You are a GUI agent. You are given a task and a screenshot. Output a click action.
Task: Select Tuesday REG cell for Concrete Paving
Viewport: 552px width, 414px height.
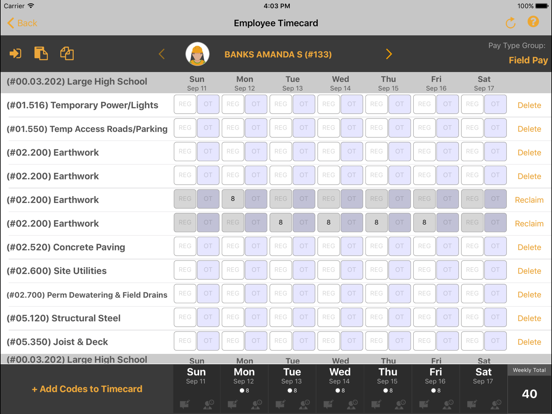tap(281, 246)
